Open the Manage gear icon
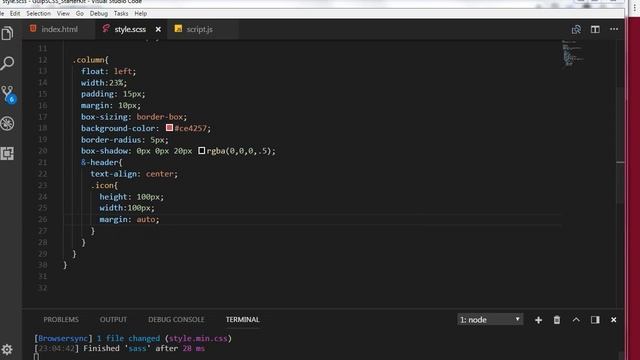 point(7,349)
